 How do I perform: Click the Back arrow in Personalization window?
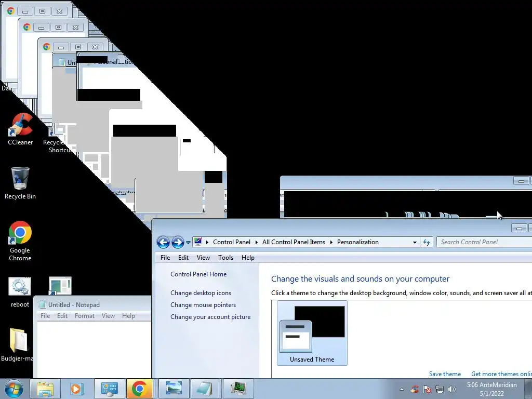pyautogui.click(x=163, y=242)
